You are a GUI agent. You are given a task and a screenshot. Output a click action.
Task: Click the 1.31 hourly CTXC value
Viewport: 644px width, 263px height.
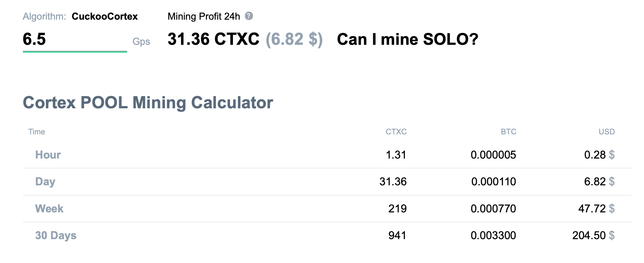(x=396, y=155)
